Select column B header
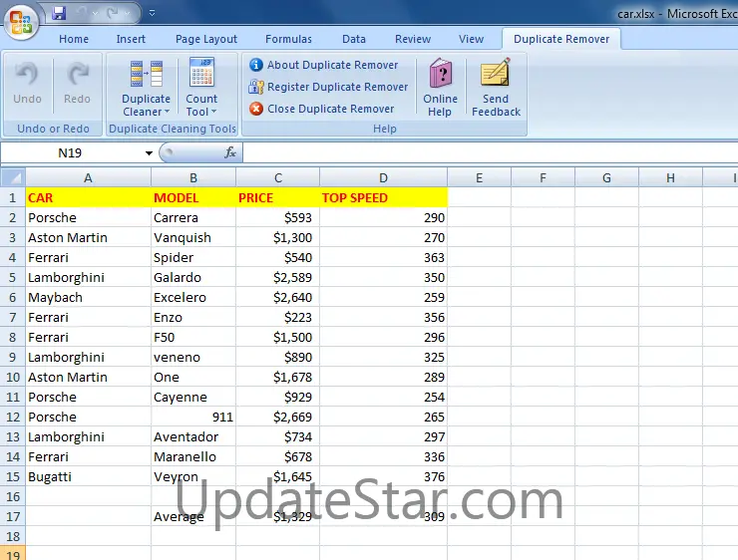 click(193, 178)
